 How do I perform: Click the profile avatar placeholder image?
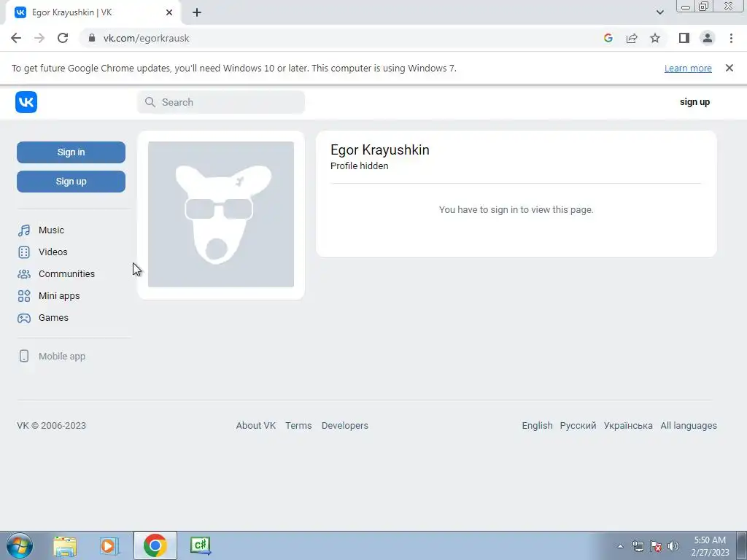[221, 214]
